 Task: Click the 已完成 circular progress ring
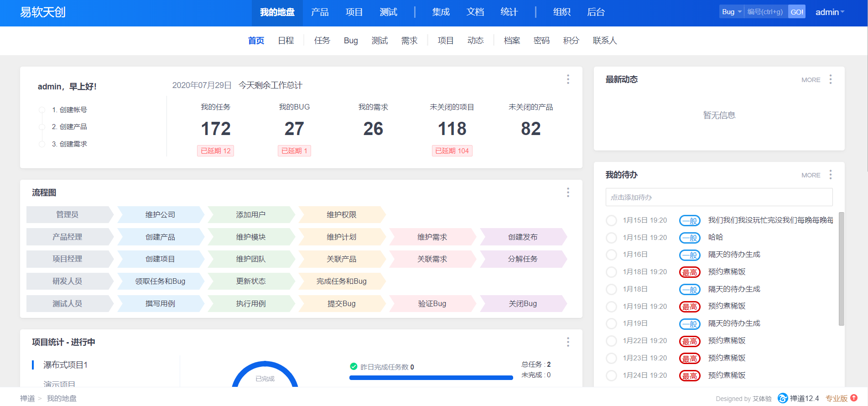tap(265, 375)
